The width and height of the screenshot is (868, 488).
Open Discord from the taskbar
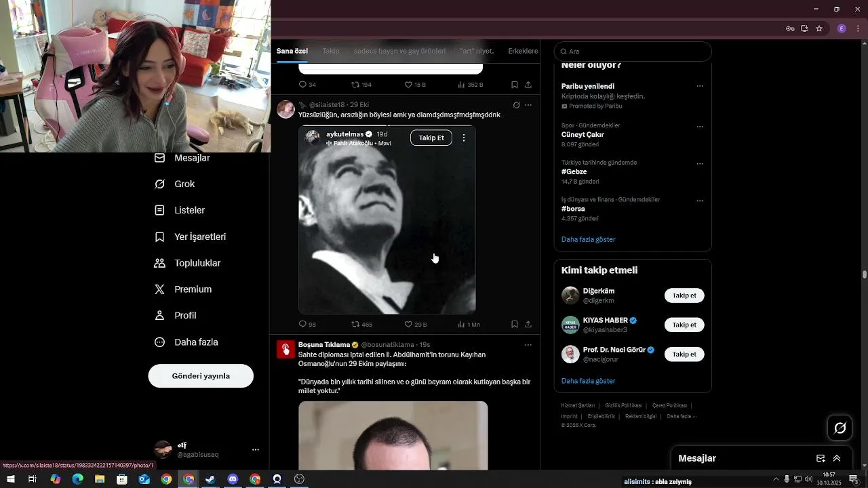point(233,479)
